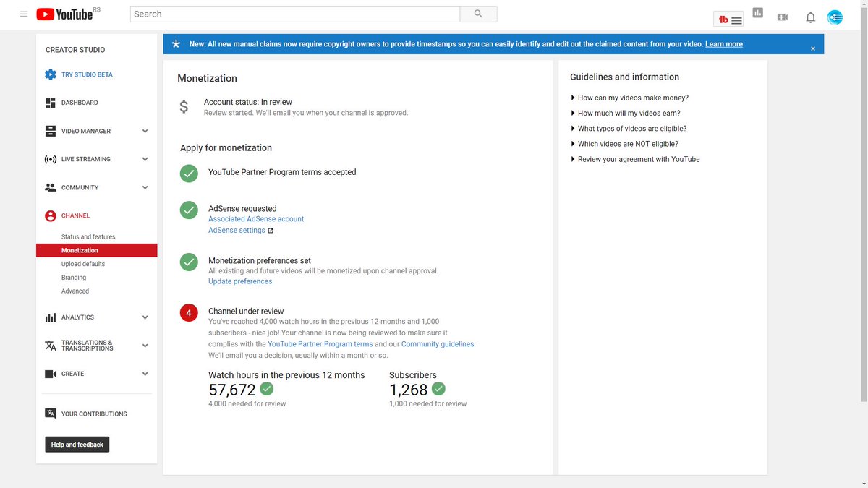
Task: Click the Try Studio Beta gear icon
Action: (51, 74)
